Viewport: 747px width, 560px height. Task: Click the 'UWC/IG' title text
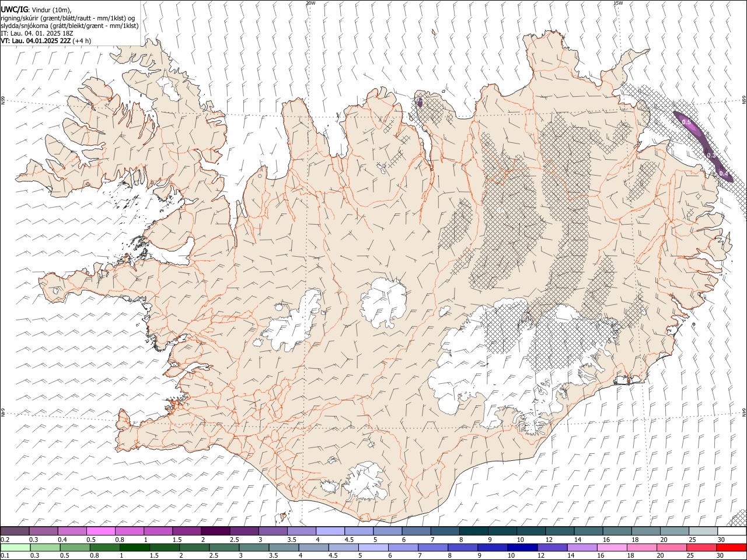point(14,9)
